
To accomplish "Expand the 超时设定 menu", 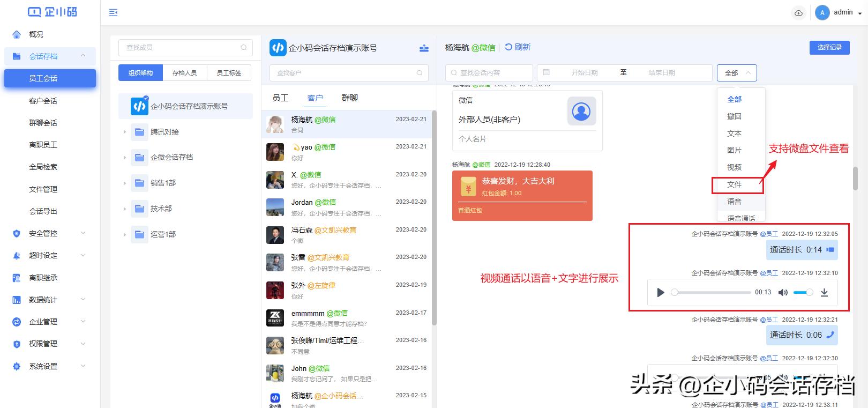I will [83, 256].
